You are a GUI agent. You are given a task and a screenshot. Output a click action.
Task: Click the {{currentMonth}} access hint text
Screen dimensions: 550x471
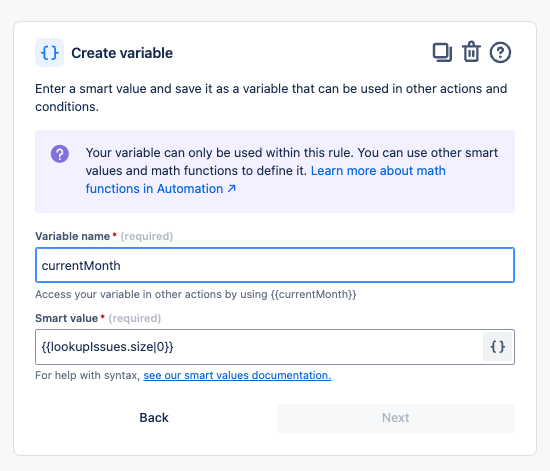point(314,294)
